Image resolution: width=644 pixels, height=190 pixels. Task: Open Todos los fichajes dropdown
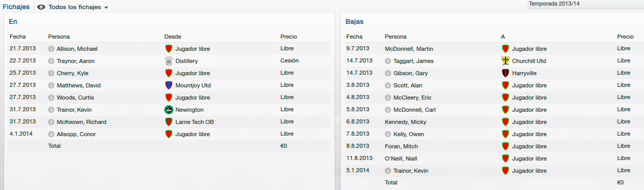[73, 7]
